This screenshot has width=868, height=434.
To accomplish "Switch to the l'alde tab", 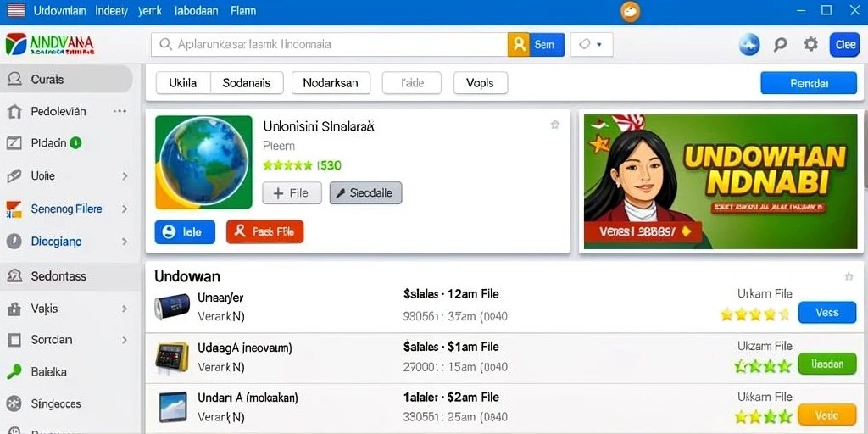I will click(x=412, y=83).
